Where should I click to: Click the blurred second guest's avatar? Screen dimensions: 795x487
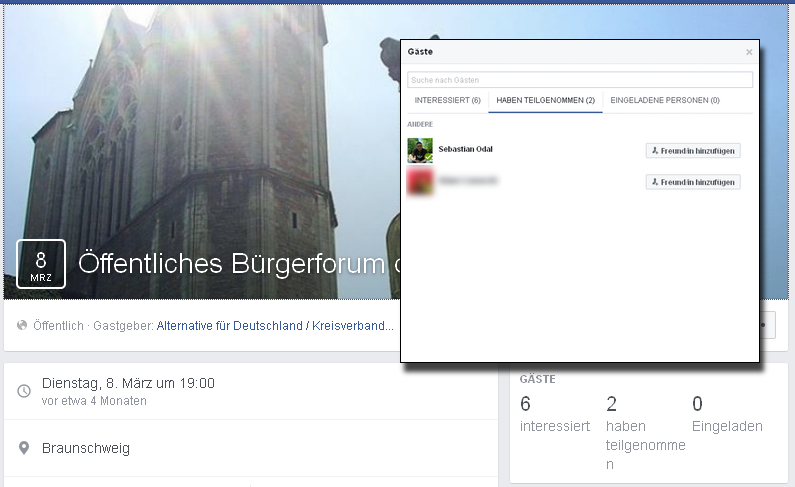coord(420,182)
